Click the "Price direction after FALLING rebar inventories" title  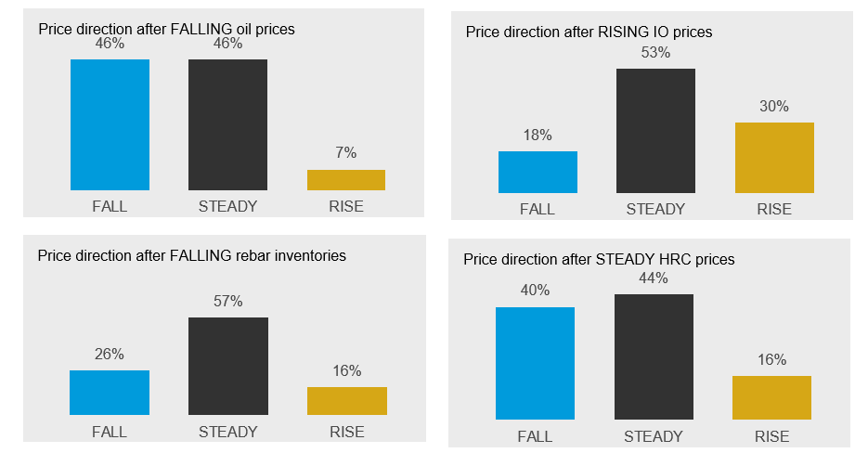tap(191, 256)
